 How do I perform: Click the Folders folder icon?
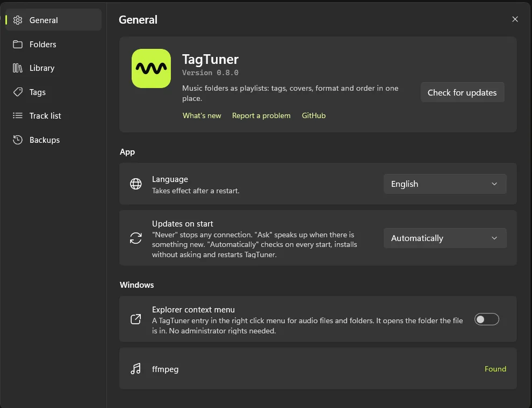point(18,45)
